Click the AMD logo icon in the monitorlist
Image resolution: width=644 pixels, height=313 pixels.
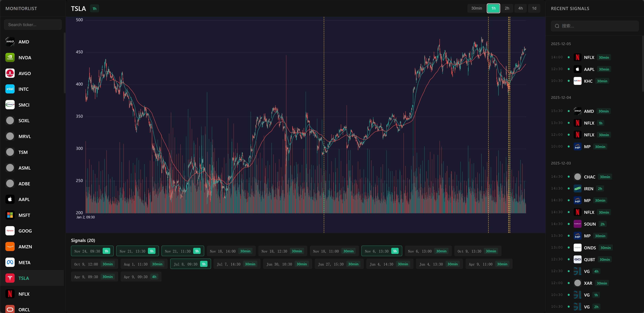(10, 42)
